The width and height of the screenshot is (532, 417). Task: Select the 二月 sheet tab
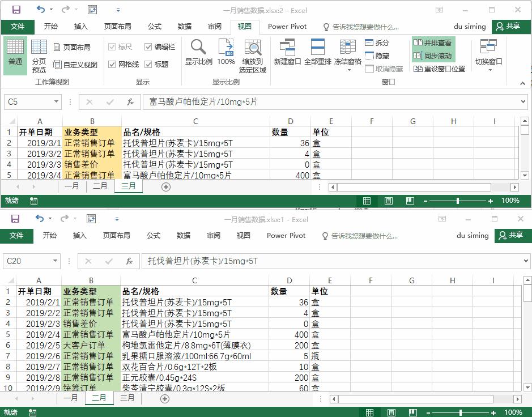(x=100, y=398)
